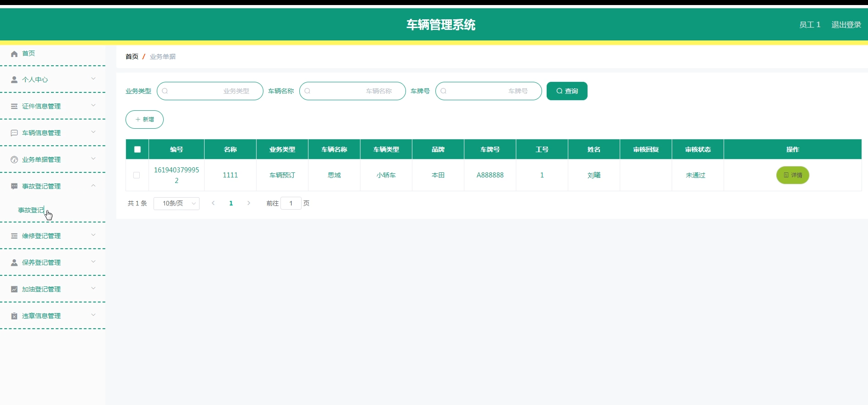This screenshot has height=405, width=868.
Task: Click the 维修登记管理 indent icon
Action: 14,236
